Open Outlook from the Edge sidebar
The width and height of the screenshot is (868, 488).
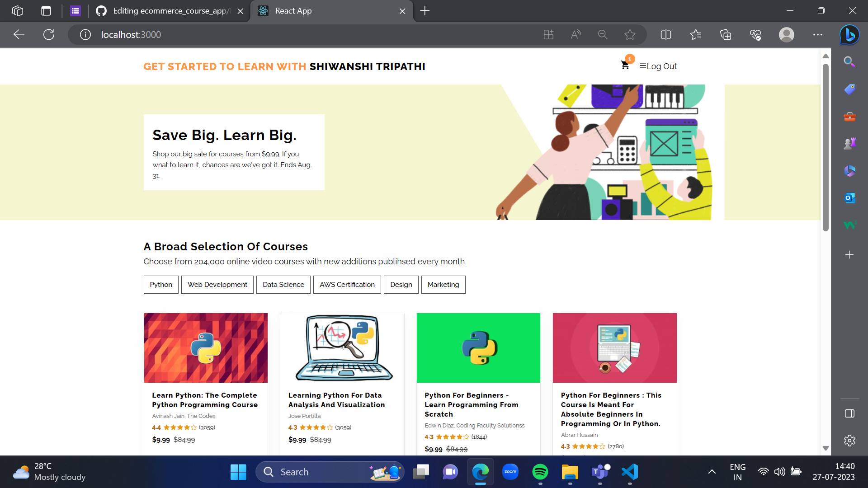[849, 197]
